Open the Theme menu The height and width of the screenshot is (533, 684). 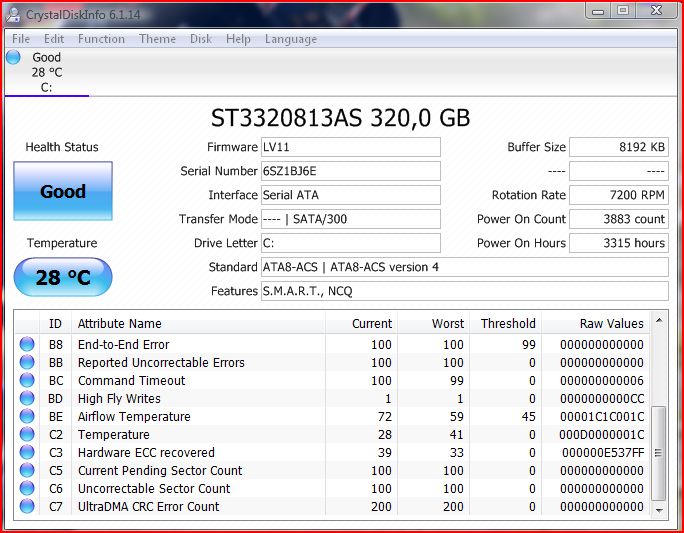click(x=157, y=39)
